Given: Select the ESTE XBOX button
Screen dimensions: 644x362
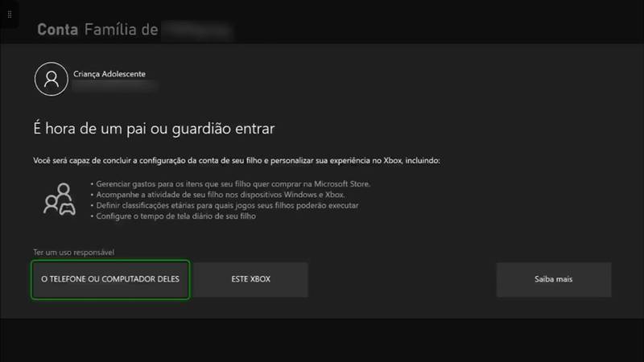Looking at the screenshot, I should point(250,279).
